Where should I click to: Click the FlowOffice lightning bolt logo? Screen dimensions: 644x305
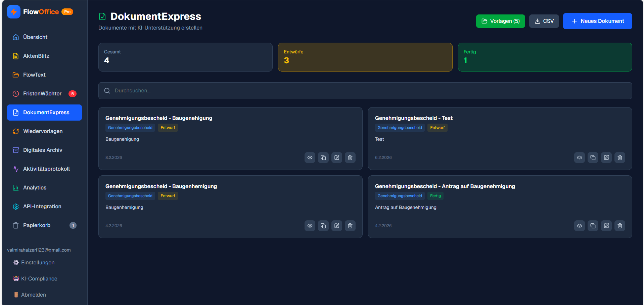click(13, 11)
